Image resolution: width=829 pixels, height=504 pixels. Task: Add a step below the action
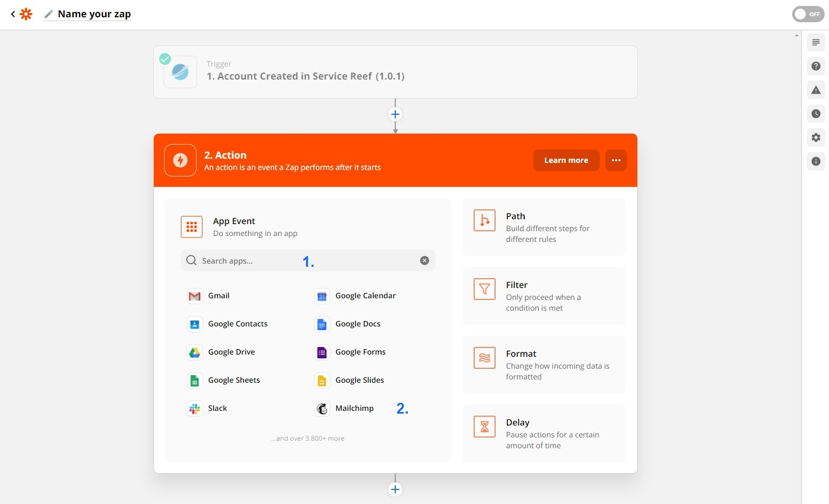[x=395, y=489]
